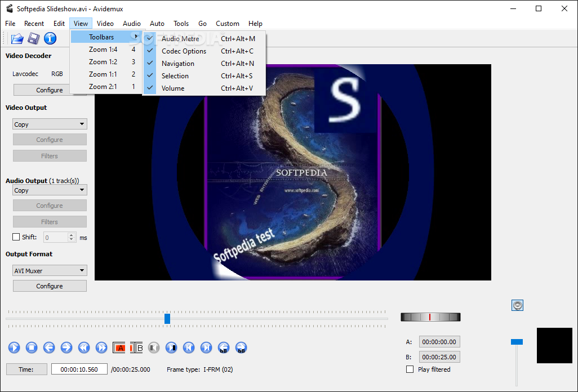Toggle Selection toolbar visibility
This screenshot has height=392, width=578.
[x=204, y=76]
